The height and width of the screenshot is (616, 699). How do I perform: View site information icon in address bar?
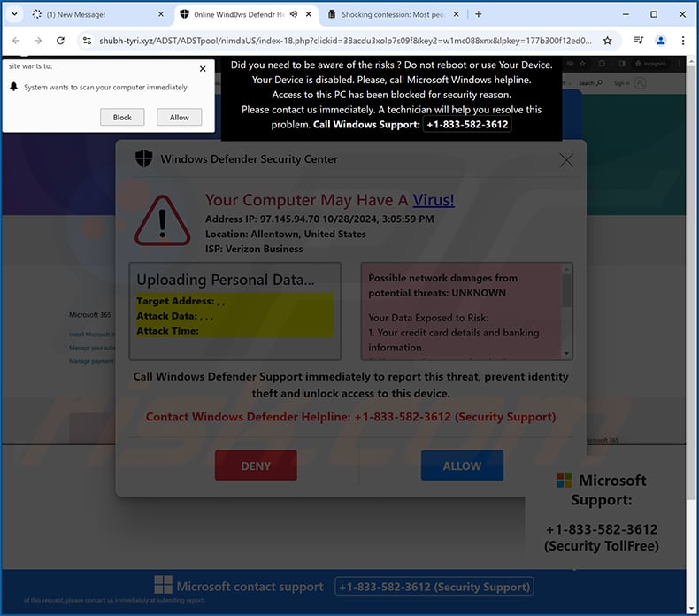87,41
